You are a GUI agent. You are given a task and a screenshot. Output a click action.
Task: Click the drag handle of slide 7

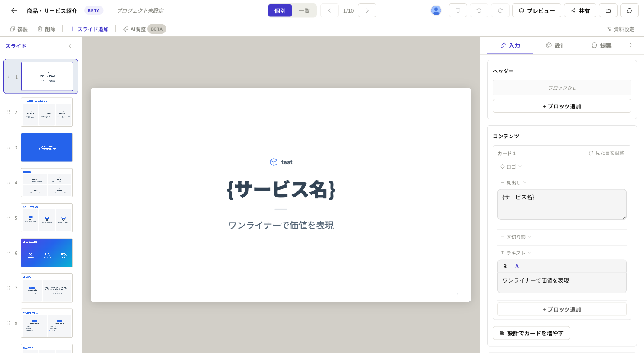point(9,288)
